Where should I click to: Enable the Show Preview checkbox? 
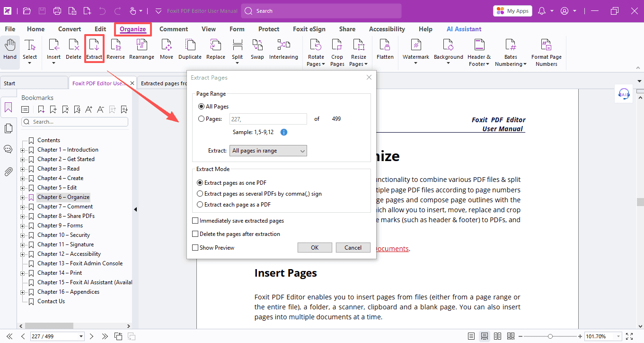tap(195, 248)
